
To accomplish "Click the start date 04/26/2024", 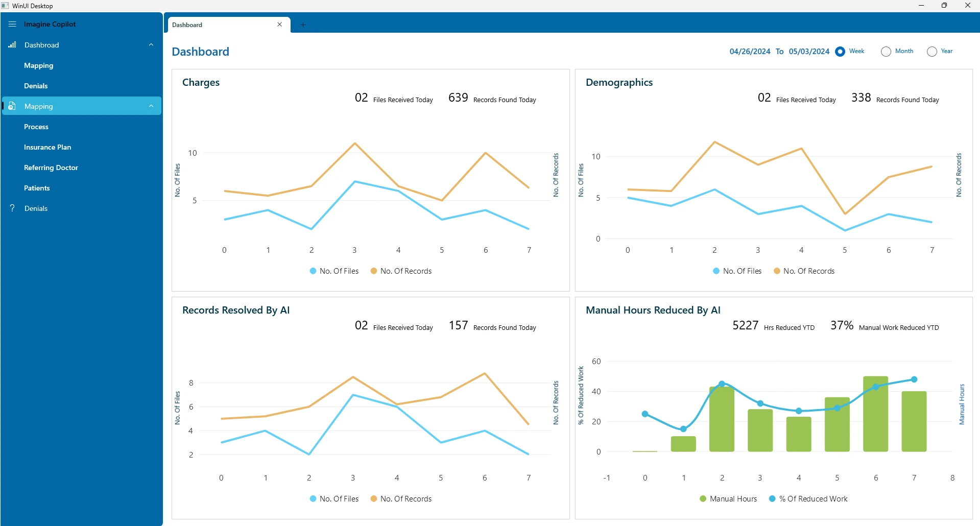I will [x=750, y=52].
